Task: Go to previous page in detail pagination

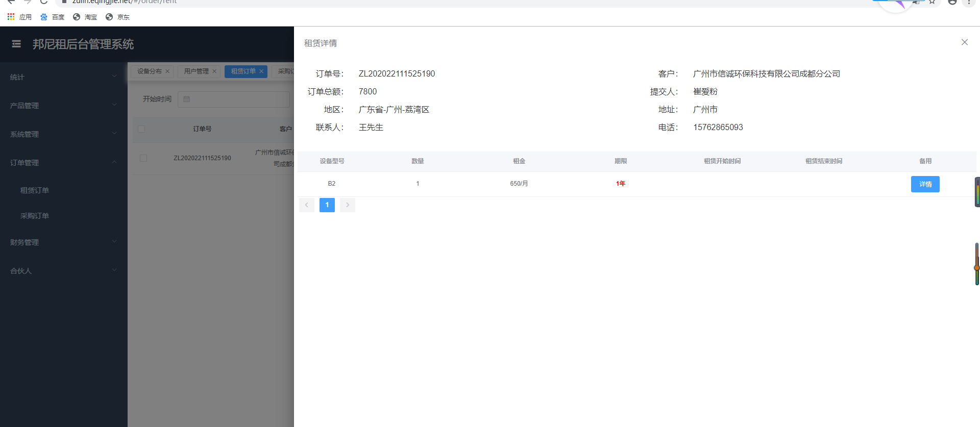Action: (x=307, y=205)
